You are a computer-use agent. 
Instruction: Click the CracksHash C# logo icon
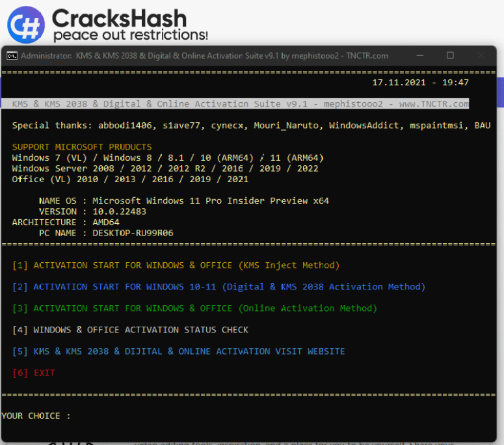tap(26, 25)
